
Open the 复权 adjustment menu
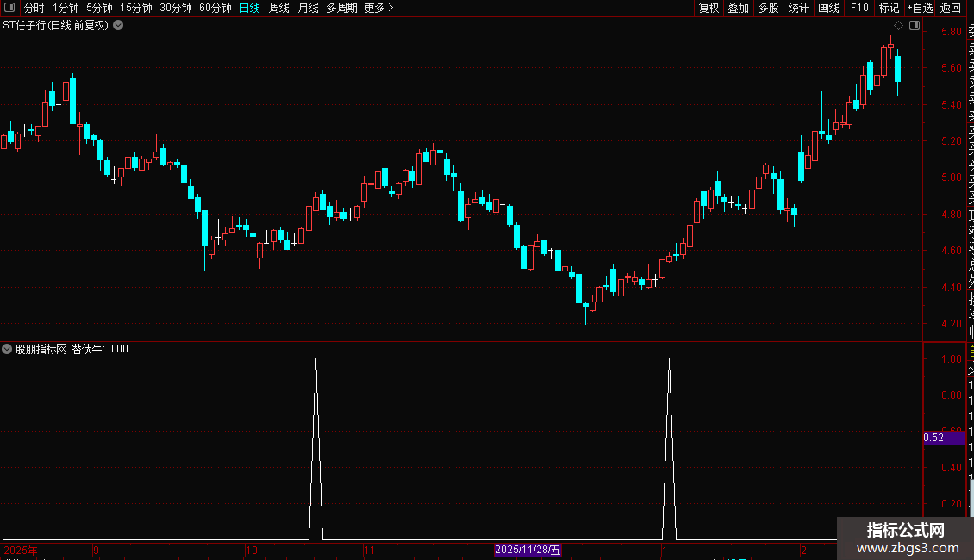pos(709,8)
